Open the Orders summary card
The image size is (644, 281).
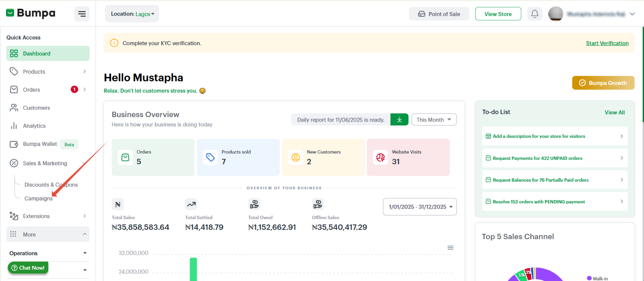point(153,157)
